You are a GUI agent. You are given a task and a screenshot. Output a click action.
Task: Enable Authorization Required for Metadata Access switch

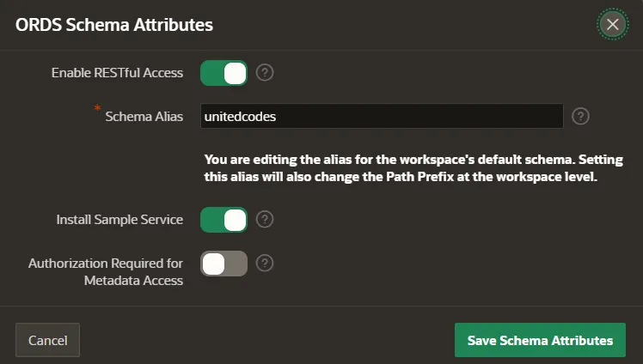pyautogui.click(x=224, y=264)
